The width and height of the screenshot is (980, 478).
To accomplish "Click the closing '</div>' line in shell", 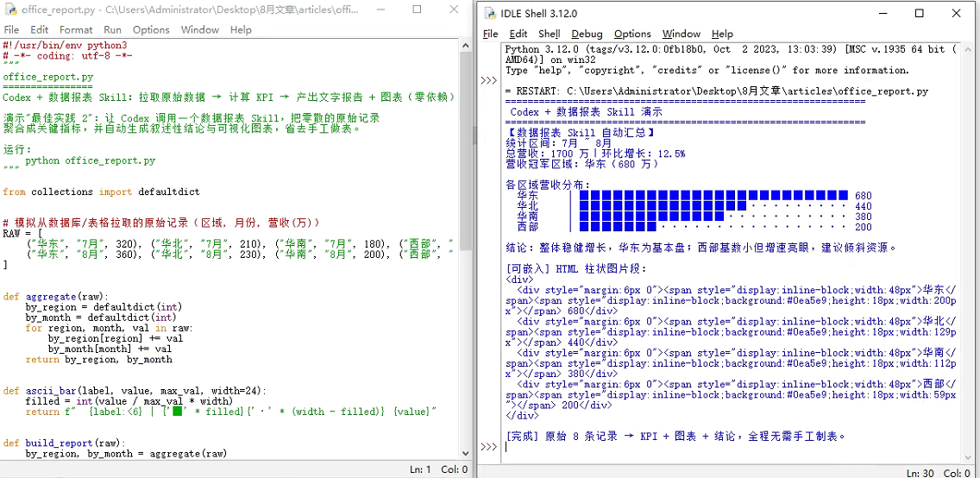I will (x=521, y=416).
